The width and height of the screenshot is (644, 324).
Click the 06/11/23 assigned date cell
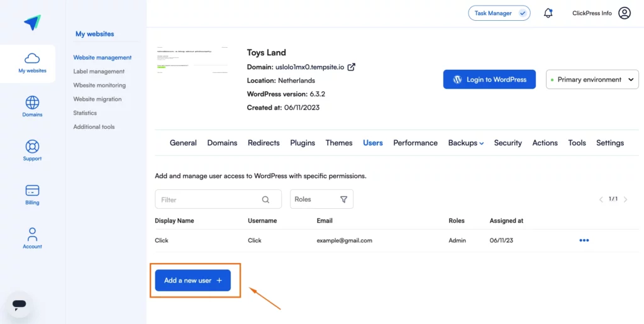(501, 240)
